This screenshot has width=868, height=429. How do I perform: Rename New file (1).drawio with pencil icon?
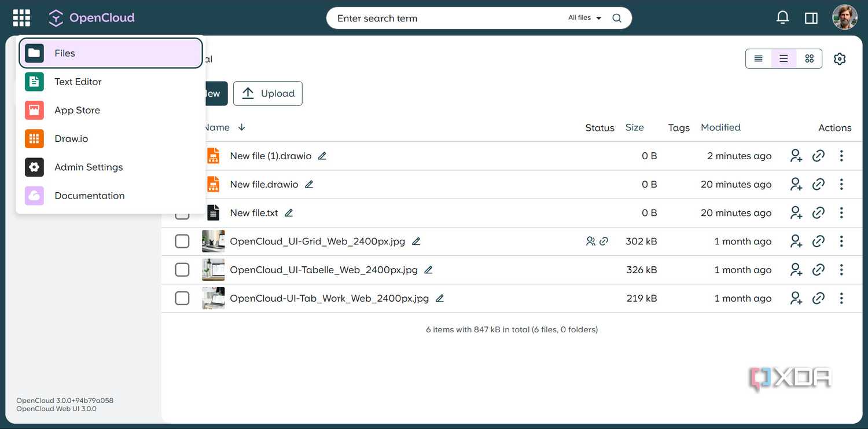[x=322, y=156]
